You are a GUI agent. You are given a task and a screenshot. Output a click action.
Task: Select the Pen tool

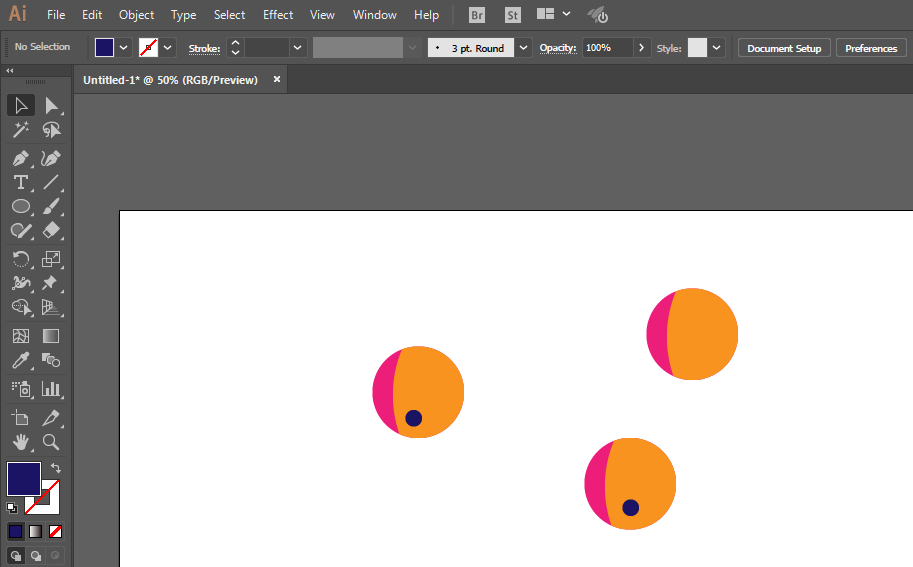21,158
